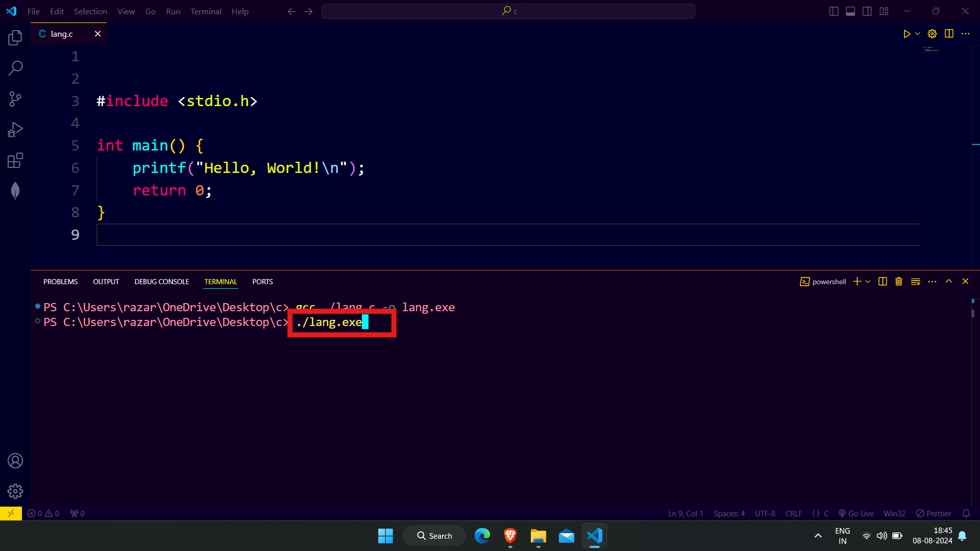Image resolution: width=980 pixels, height=551 pixels.
Task: Open the MongoDB leaf icon view
Action: (x=15, y=191)
